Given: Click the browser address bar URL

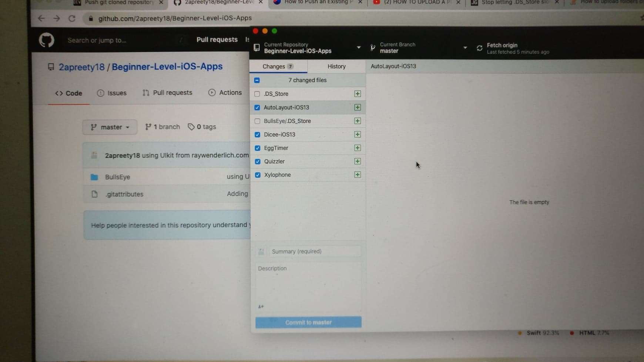Looking at the screenshot, I should click(175, 18).
